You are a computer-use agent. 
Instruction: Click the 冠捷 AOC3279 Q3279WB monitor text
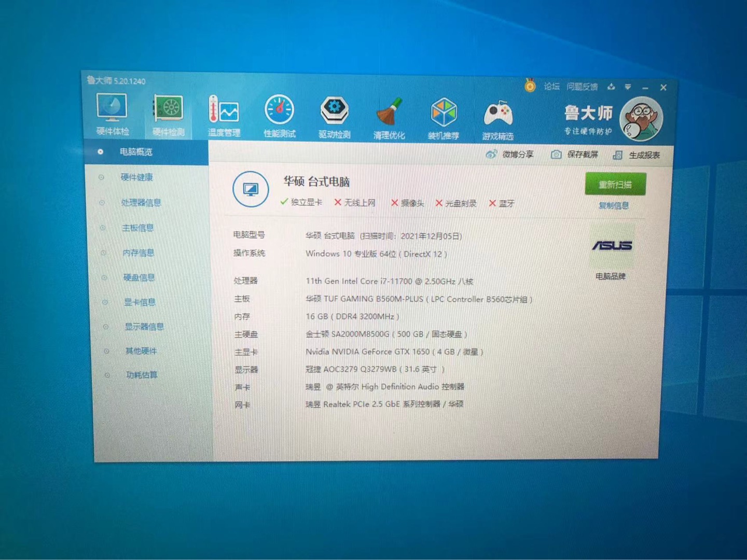tap(375, 369)
